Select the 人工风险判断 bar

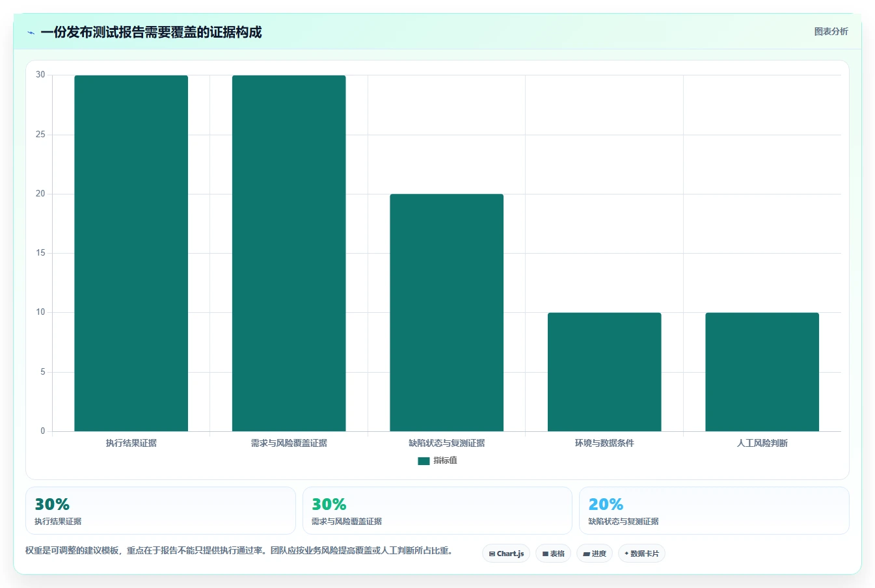click(x=762, y=372)
